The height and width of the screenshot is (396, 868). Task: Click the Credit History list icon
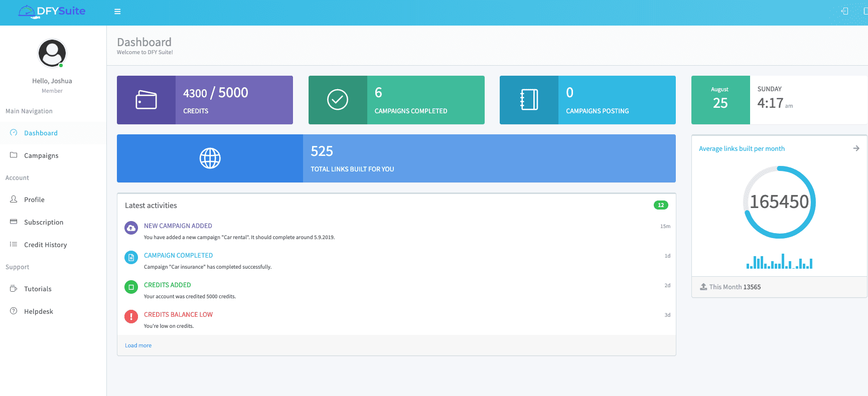pos(14,244)
